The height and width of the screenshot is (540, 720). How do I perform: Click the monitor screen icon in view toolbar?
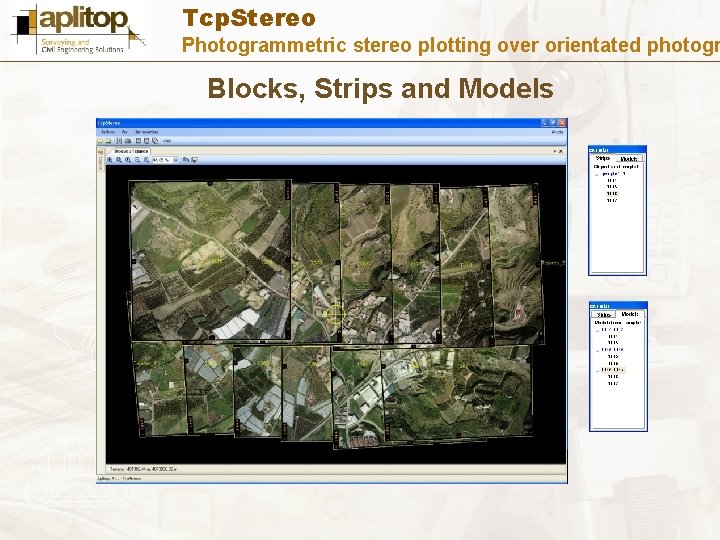(x=194, y=160)
